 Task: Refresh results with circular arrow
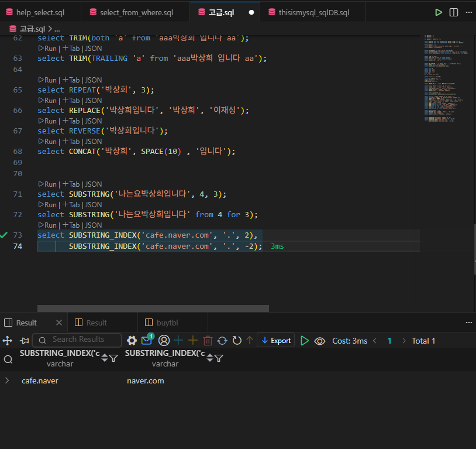point(237,341)
